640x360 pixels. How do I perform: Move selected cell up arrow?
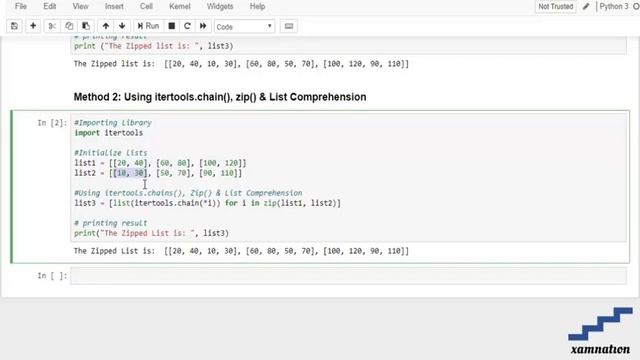pyautogui.click(x=106, y=26)
